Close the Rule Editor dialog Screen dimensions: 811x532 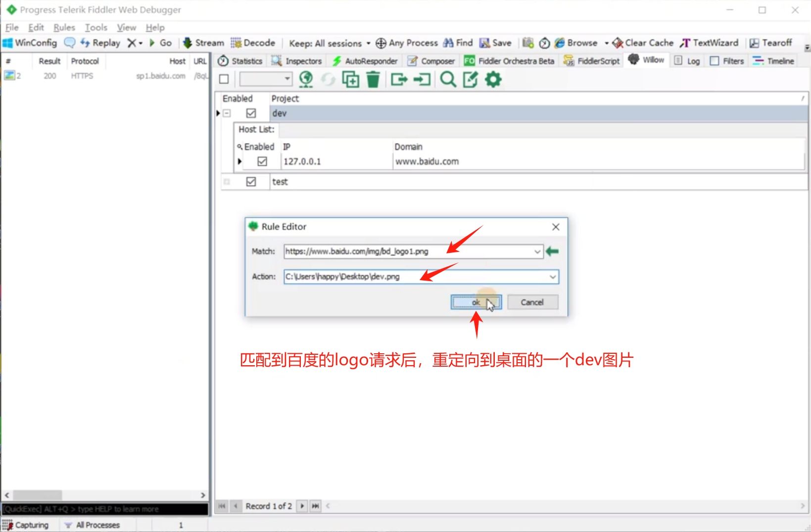(x=556, y=227)
